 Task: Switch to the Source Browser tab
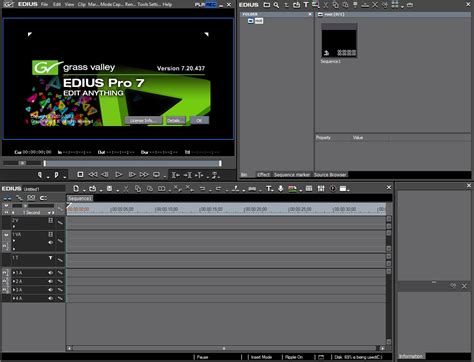330,175
